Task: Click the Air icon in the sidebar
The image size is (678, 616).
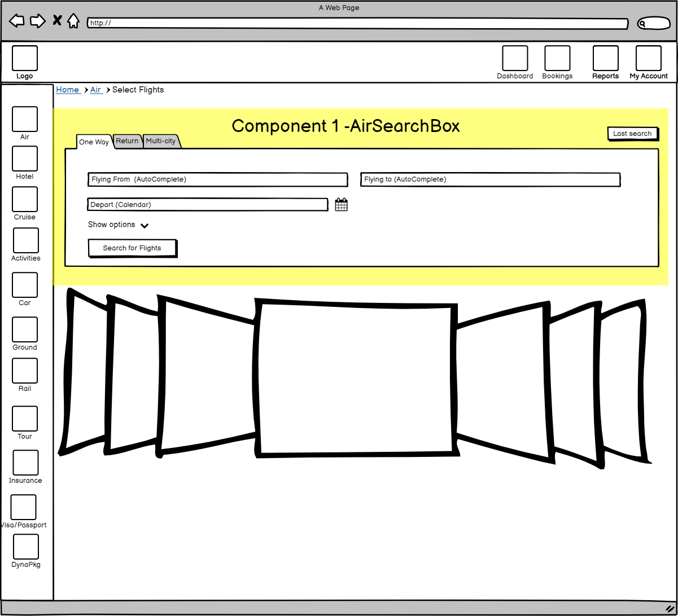Action: point(25,119)
